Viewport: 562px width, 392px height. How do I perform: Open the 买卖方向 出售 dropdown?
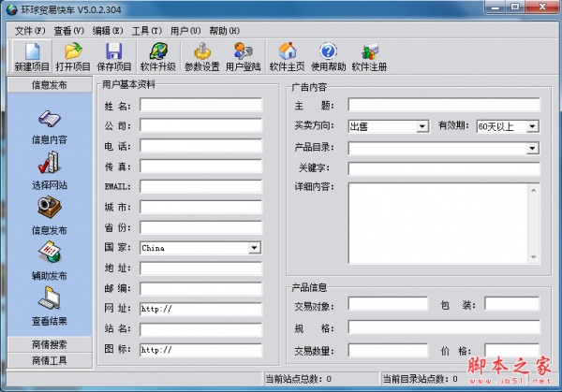click(422, 126)
